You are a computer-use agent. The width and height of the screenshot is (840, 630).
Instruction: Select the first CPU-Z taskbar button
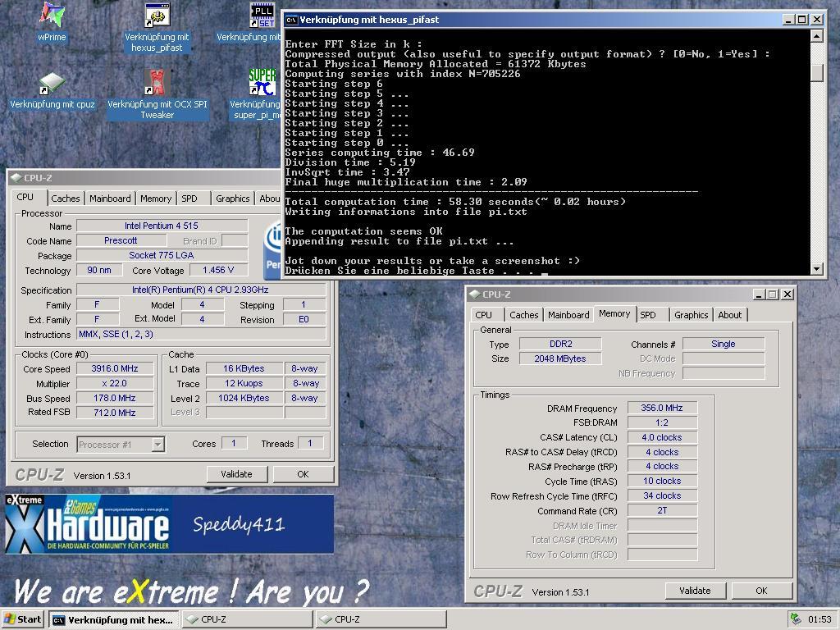tap(247, 619)
